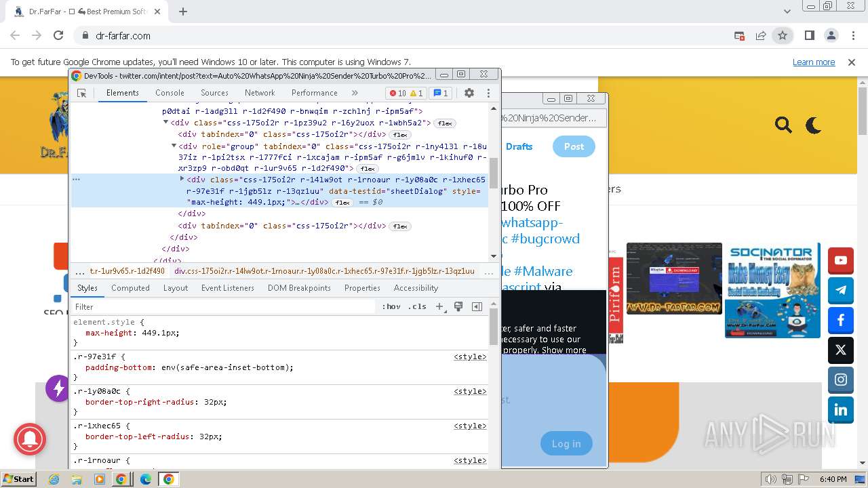Open the issues counter badge showing 1

[x=441, y=93]
